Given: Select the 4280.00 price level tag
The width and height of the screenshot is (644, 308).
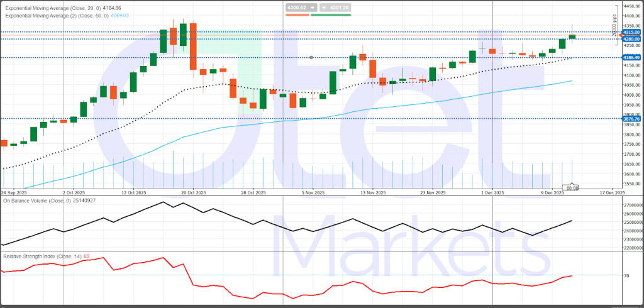Looking at the screenshot, I should 631,39.
